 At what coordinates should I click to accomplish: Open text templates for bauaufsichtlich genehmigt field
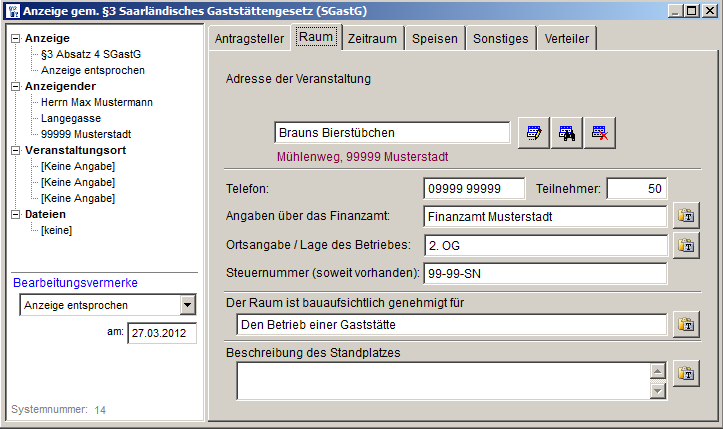click(x=685, y=325)
